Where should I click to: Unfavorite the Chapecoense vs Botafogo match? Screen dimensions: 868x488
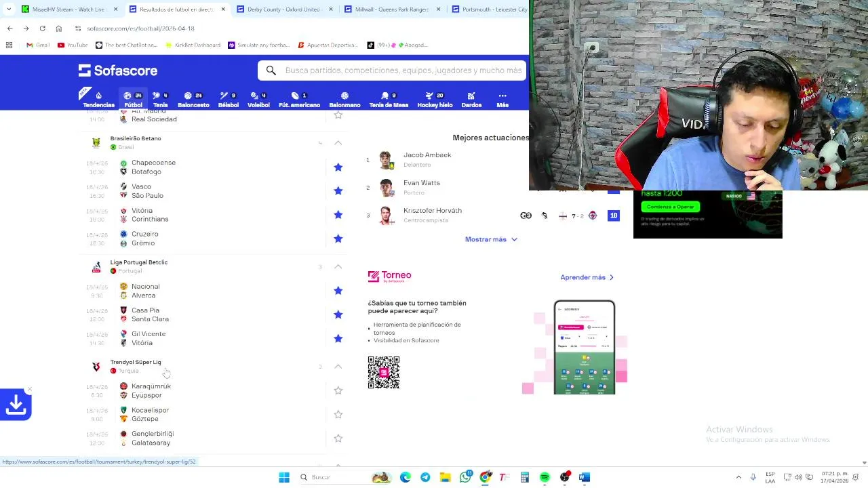(338, 167)
